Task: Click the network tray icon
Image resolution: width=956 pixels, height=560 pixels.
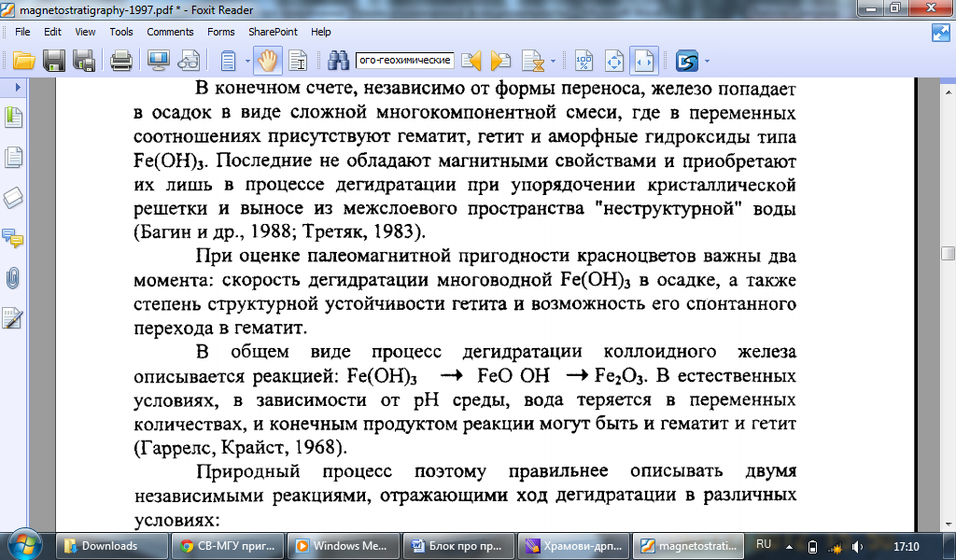Action: pyautogui.click(x=835, y=547)
